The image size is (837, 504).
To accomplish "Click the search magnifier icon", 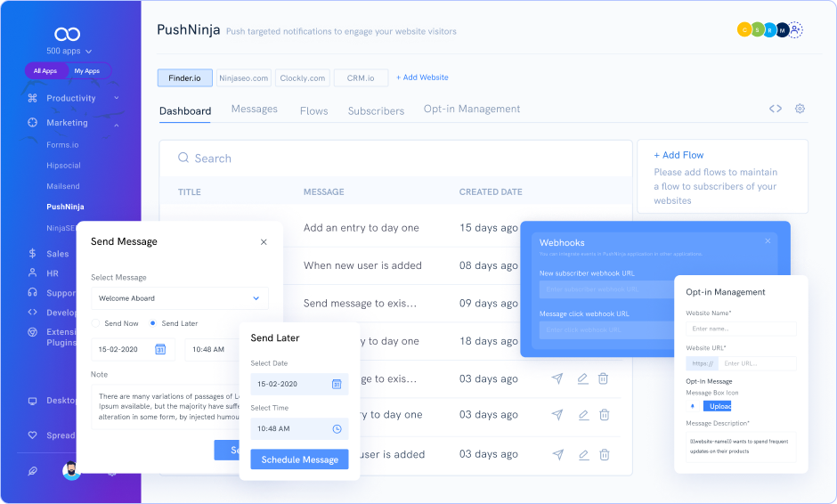I will click(x=183, y=158).
